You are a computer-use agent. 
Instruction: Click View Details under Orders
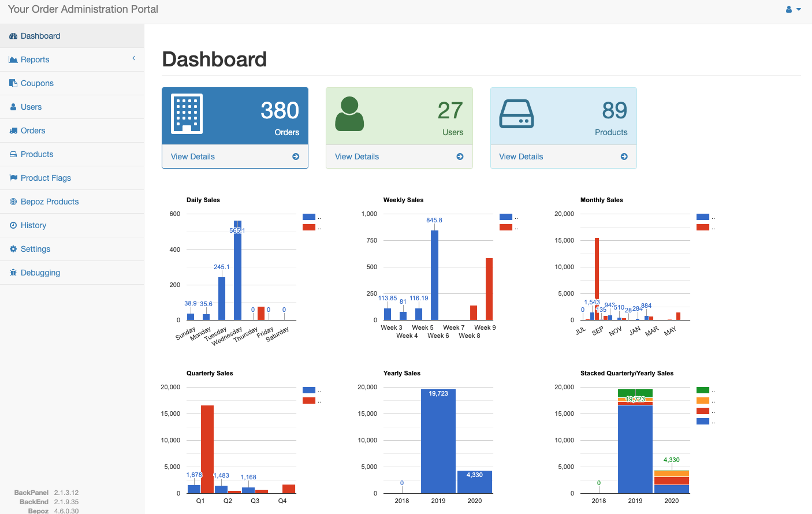click(193, 157)
